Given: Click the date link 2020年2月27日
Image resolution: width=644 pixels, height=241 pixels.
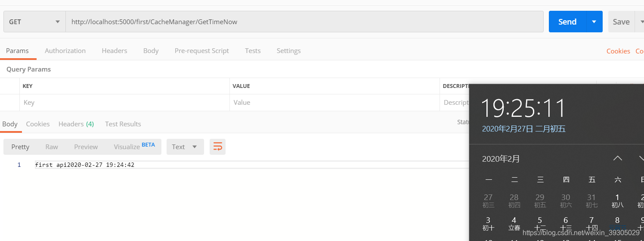Looking at the screenshot, I should 508,128.
